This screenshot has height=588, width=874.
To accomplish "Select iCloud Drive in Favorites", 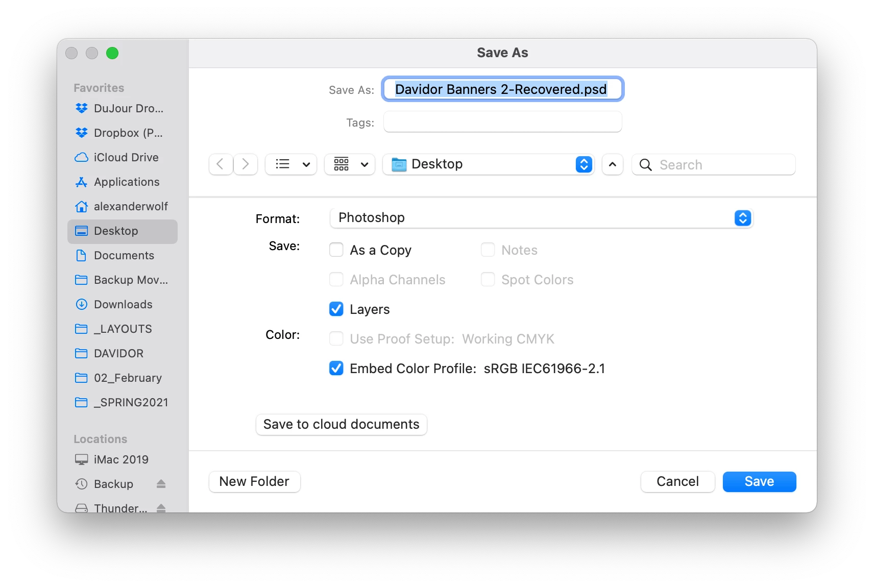I will tap(123, 157).
